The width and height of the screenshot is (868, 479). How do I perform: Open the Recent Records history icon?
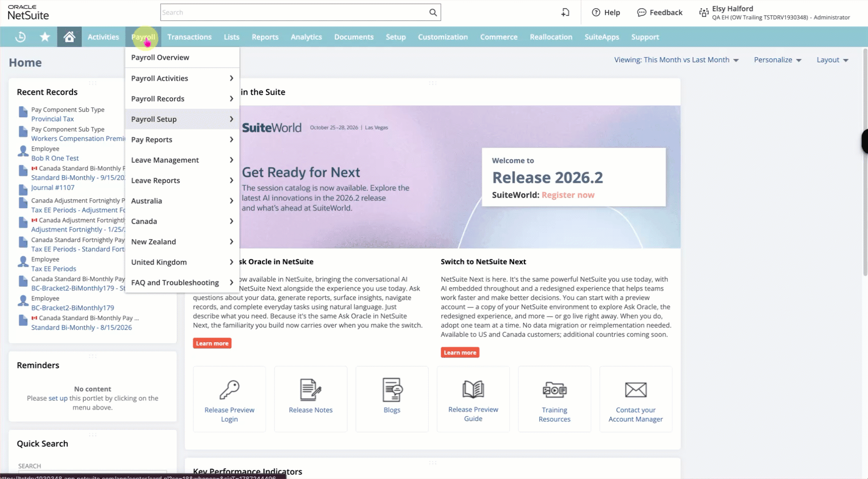(x=20, y=37)
